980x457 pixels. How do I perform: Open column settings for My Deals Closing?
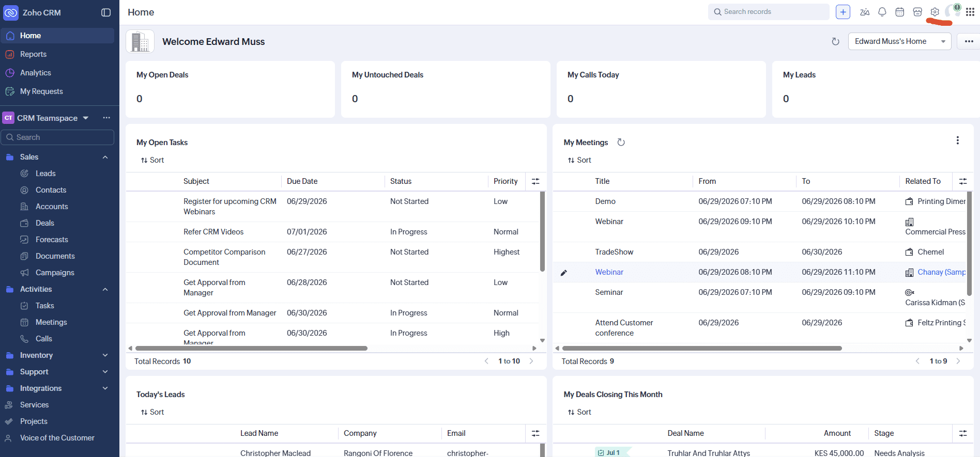pos(963,433)
